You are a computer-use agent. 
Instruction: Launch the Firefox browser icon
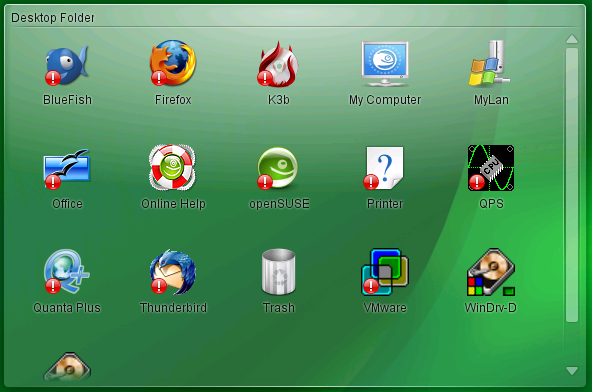(173, 63)
